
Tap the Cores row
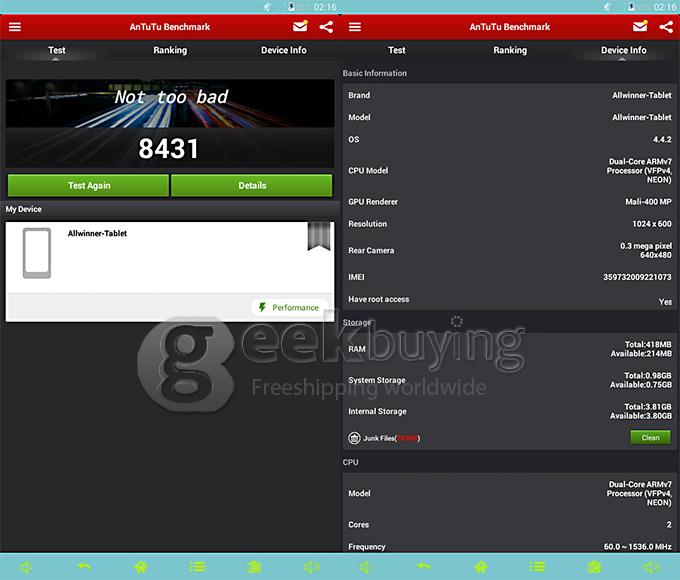[510, 524]
